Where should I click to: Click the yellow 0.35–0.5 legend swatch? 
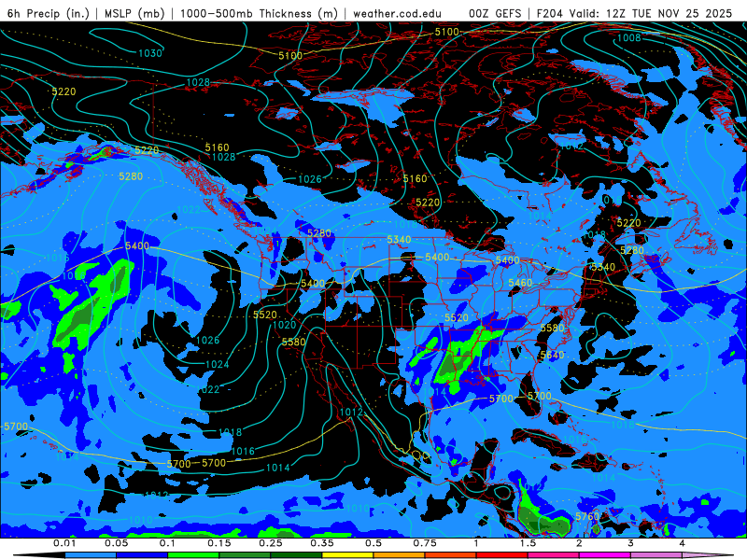[x=347, y=555]
